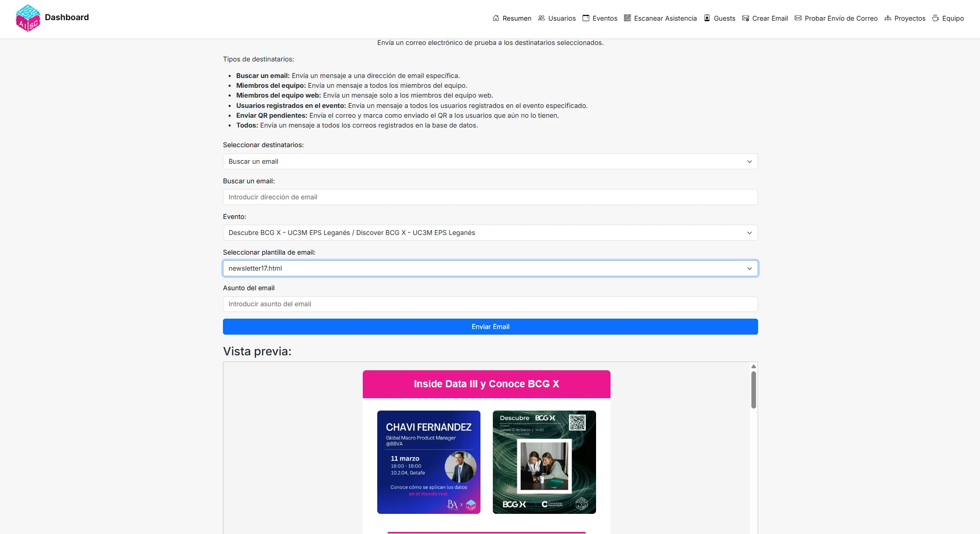Image resolution: width=980 pixels, height=534 pixels.
Task: Open the Eventos menu item
Action: tap(600, 18)
